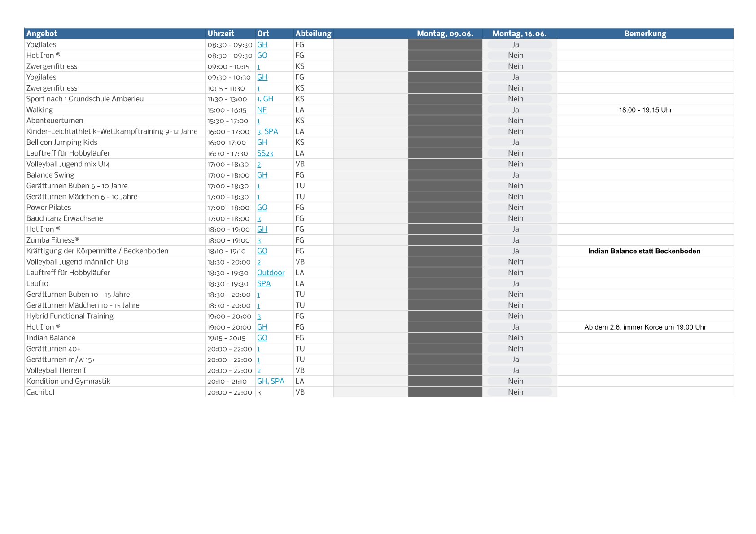Select the Abteilung column header
Viewport: 756px width, 534px height.
(x=313, y=34)
